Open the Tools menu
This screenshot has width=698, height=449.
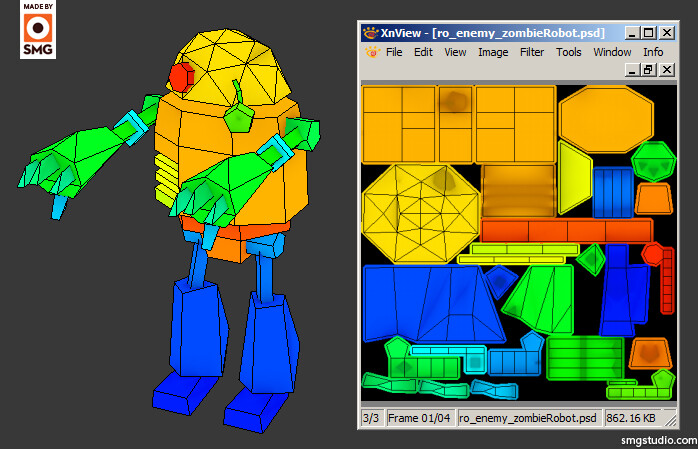click(x=568, y=52)
